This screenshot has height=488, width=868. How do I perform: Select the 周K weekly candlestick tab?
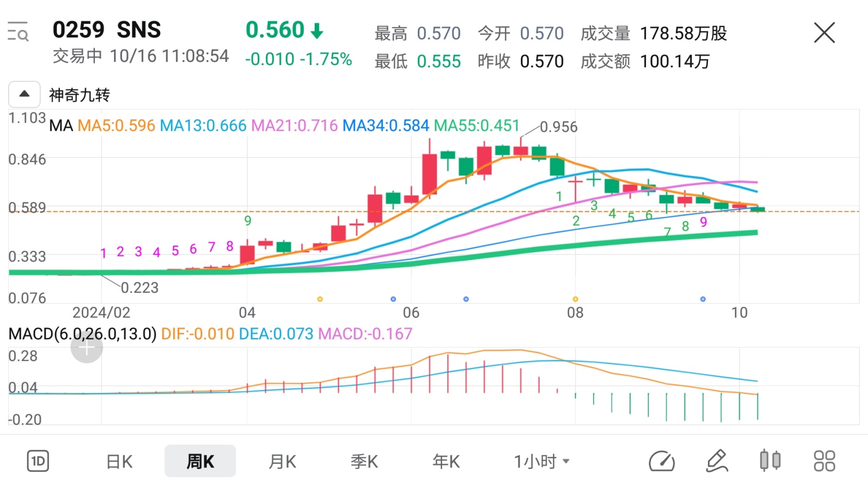[200, 461]
